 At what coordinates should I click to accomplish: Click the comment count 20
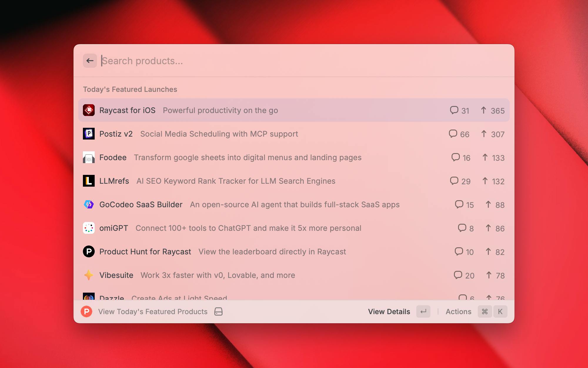coord(470,276)
